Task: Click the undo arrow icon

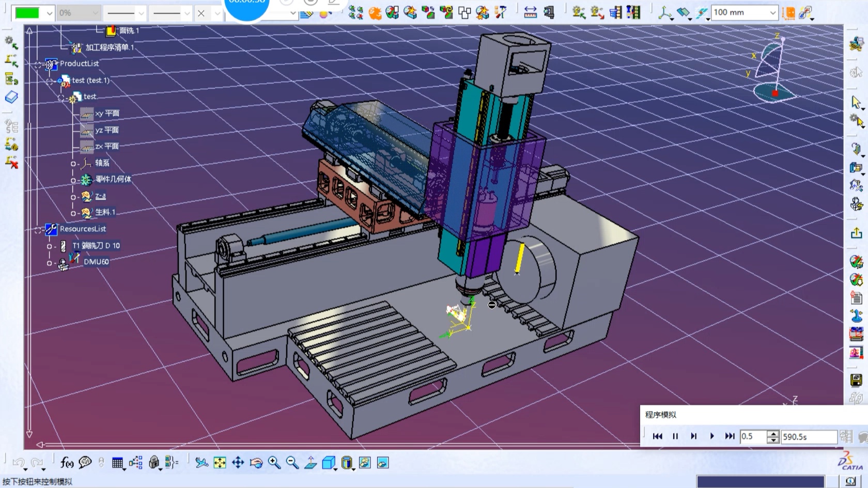Action: [x=19, y=463]
